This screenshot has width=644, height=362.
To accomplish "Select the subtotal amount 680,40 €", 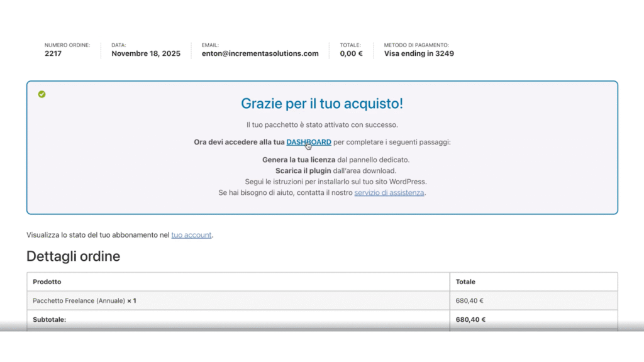I will 470,319.
